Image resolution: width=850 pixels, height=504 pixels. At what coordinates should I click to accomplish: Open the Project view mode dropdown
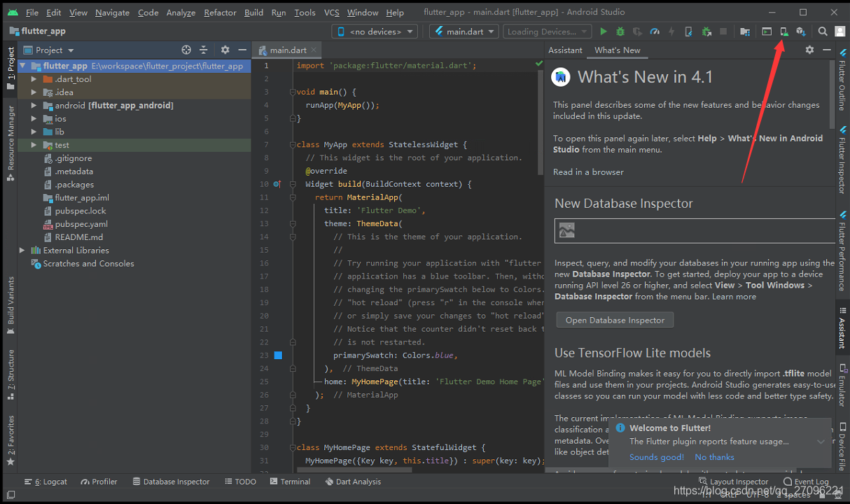49,50
